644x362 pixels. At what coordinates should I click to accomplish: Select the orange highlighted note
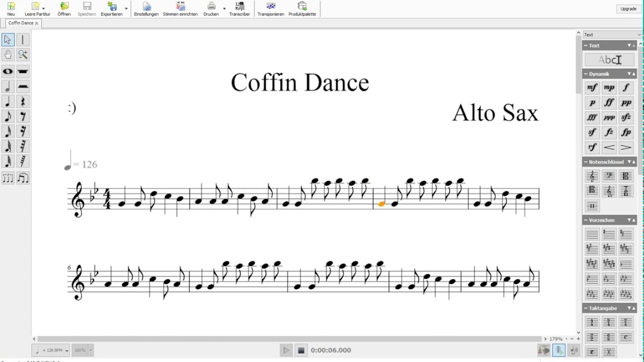(381, 204)
